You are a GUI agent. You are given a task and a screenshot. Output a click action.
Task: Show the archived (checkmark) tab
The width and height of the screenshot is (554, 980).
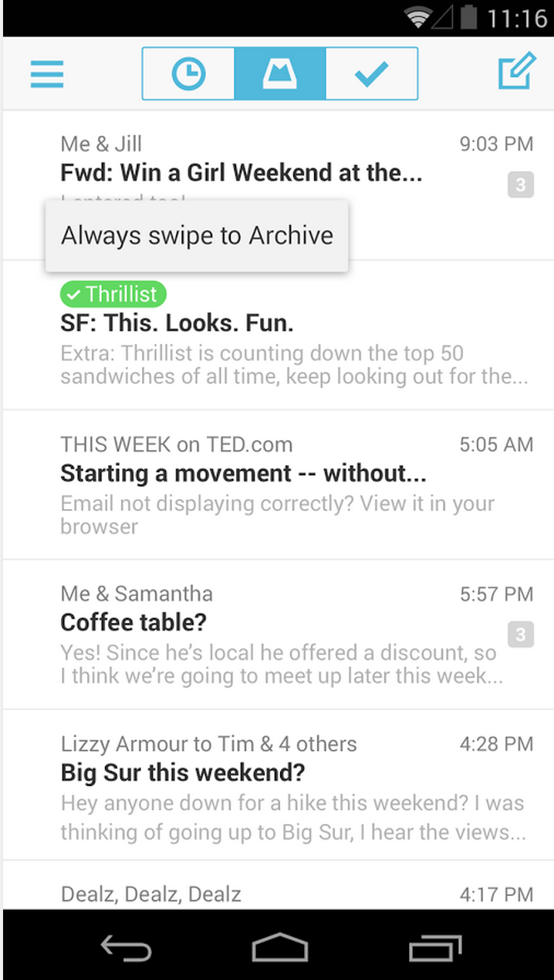[x=371, y=74]
